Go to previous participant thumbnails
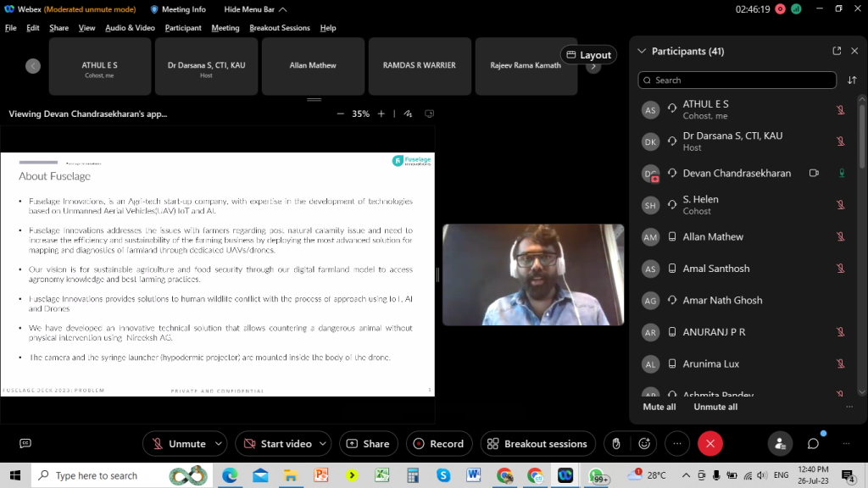 pos(33,66)
